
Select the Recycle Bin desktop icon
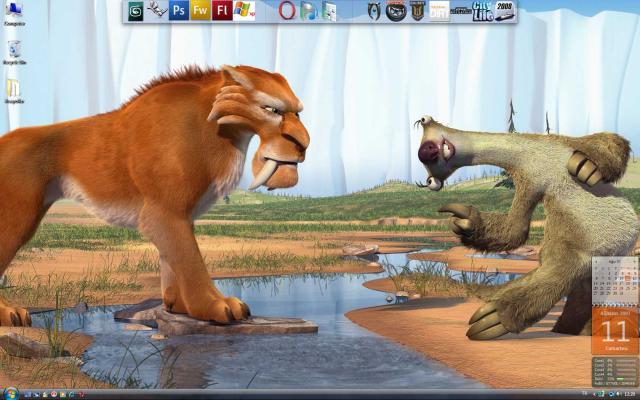tap(14, 53)
